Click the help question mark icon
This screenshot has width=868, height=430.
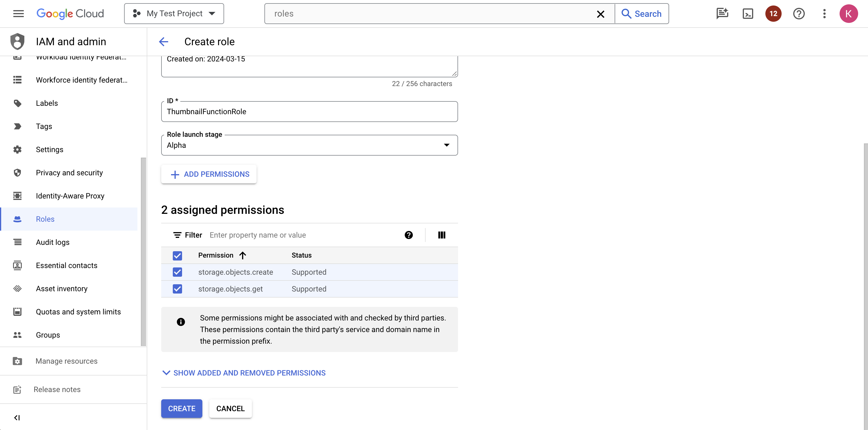click(408, 235)
